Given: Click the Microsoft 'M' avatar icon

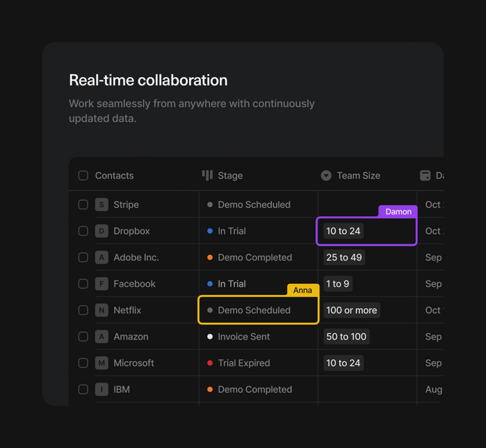Looking at the screenshot, I should 101,363.
